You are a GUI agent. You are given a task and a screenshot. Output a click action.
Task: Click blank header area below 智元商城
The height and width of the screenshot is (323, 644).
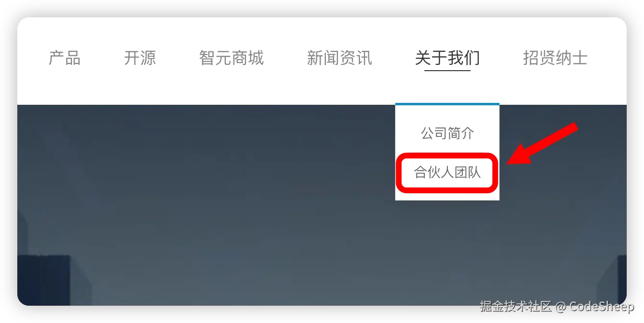tap(231, 87)
